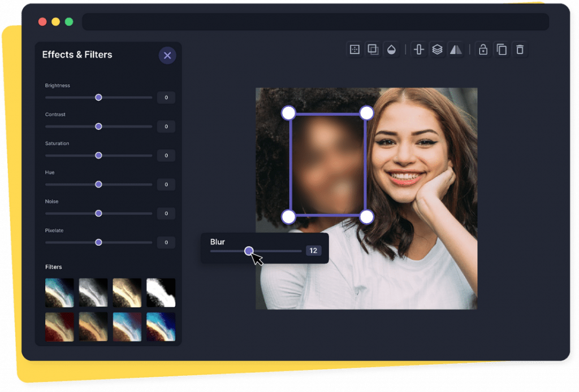Apply the natural blue-and-cream filter thumbnail
Viewport: 579px width, 392px height.
pyautogui.click(x=59, y=293)
